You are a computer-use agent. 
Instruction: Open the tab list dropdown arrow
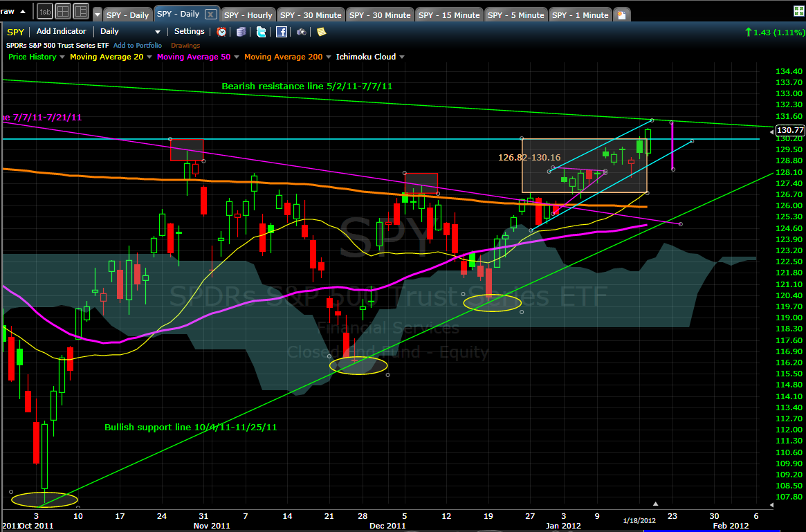[x=97, y=15]
